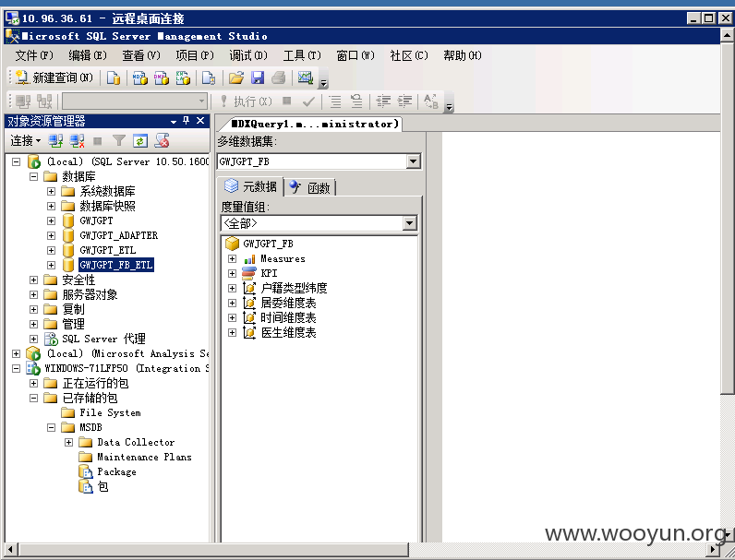Click the 新建查询 new query button
Viewport: 735px width, 560px height.
(54, 77)
